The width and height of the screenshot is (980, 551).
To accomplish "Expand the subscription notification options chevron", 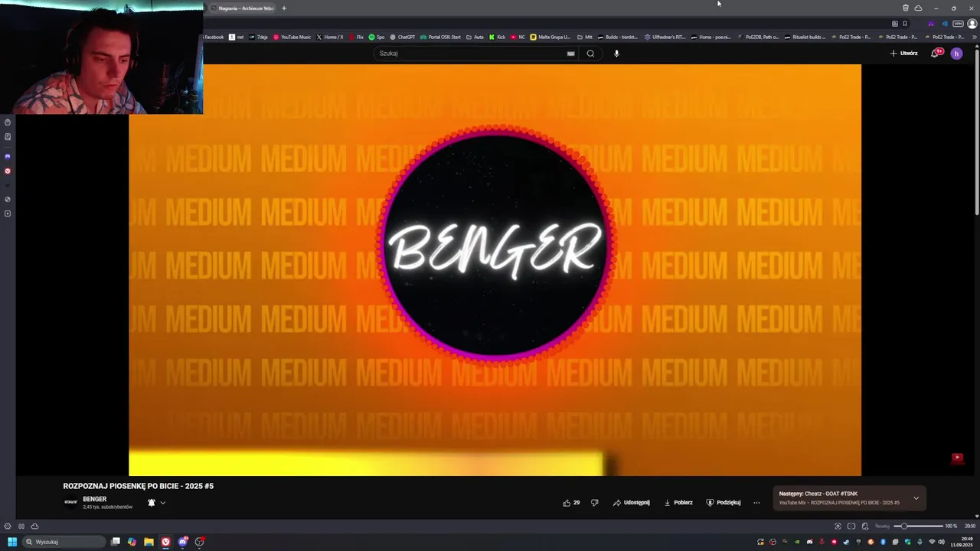I will [x=162, y=503].
